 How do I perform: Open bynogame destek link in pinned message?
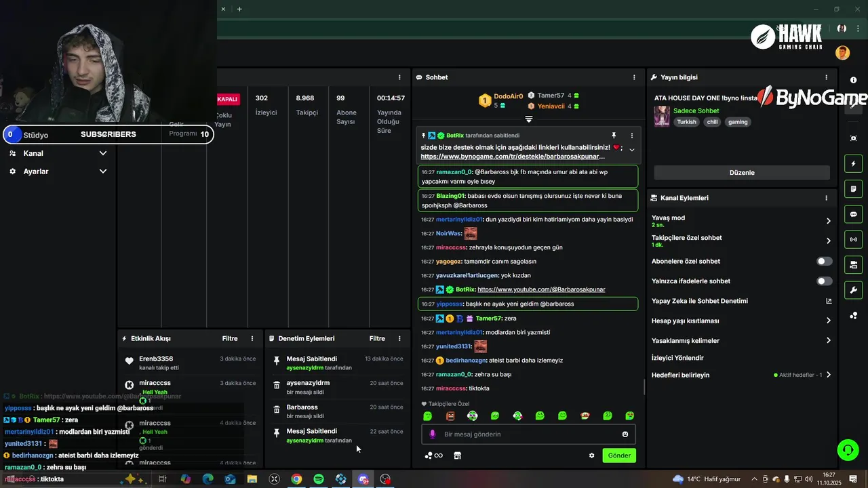coord(513,157)
